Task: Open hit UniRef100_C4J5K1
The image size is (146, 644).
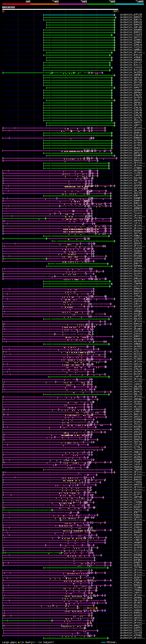Action: coord(131,173)
